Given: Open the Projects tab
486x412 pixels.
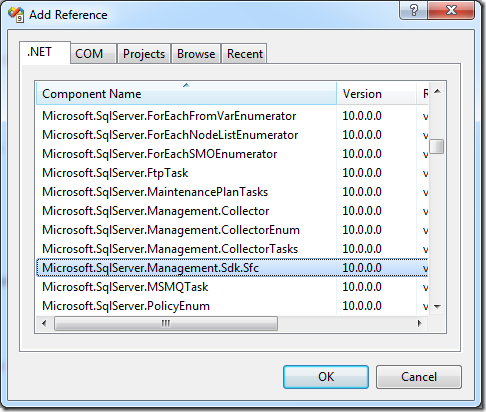Looking at the screenshot, I should tap(144, 53).
